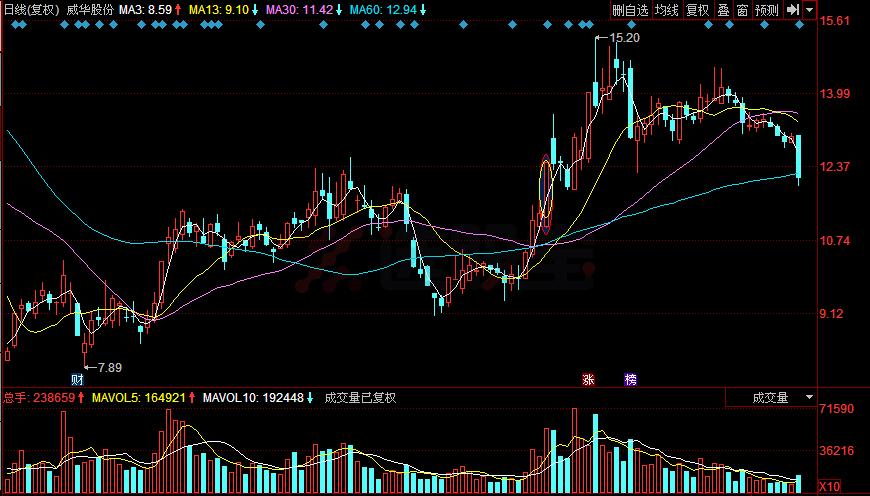Click the 窗 window icon button

click(x=742, y=10)
